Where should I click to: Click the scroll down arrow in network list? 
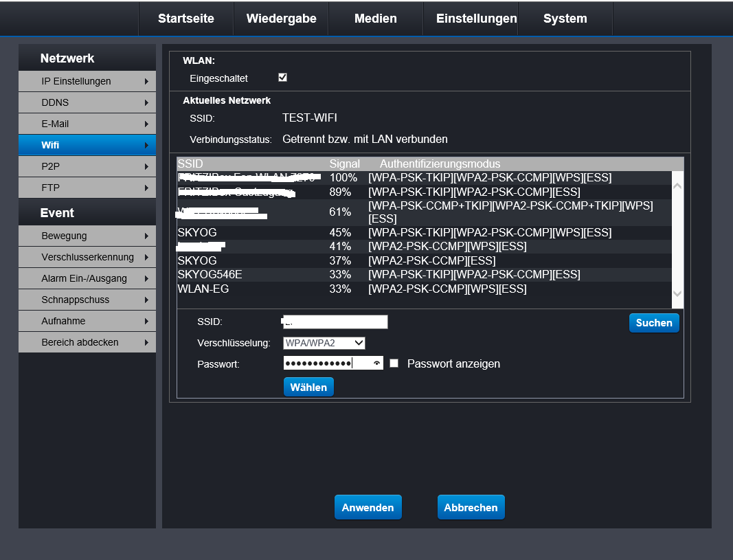point(677,293)
